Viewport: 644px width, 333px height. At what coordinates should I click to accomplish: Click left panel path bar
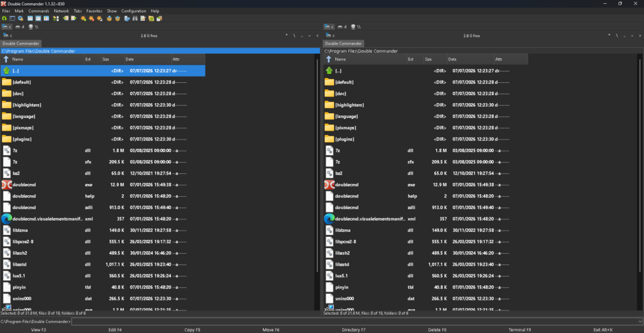[160, 51]
